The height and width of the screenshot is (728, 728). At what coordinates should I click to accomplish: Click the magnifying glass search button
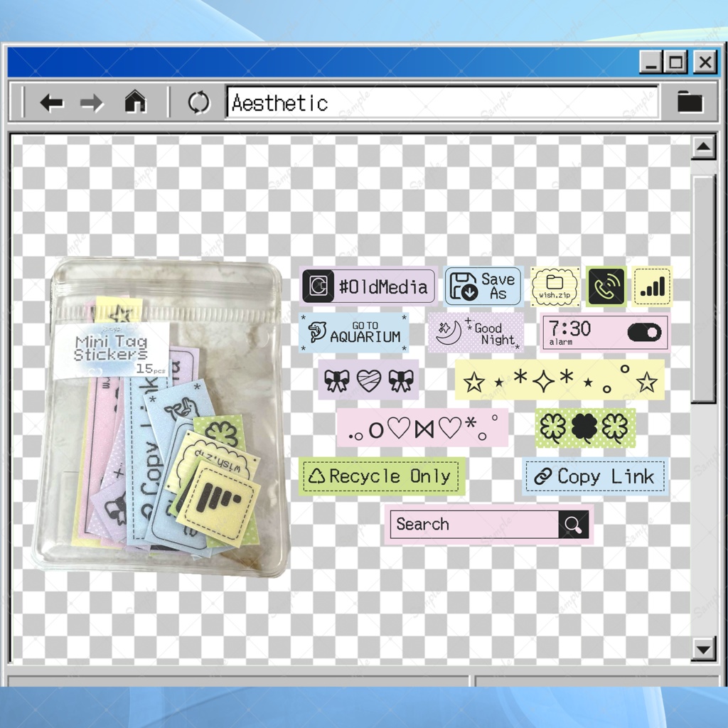click(x=574, y=525)
